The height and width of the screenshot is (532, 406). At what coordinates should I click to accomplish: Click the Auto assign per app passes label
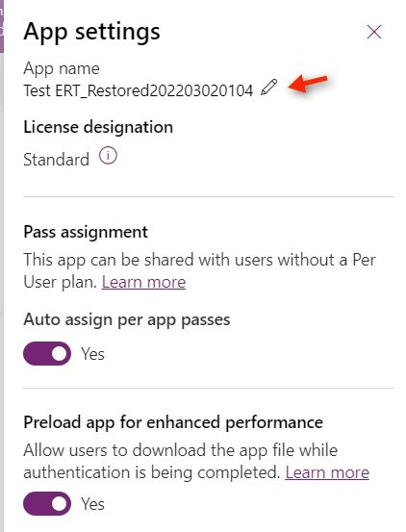(x=127, y=319)
